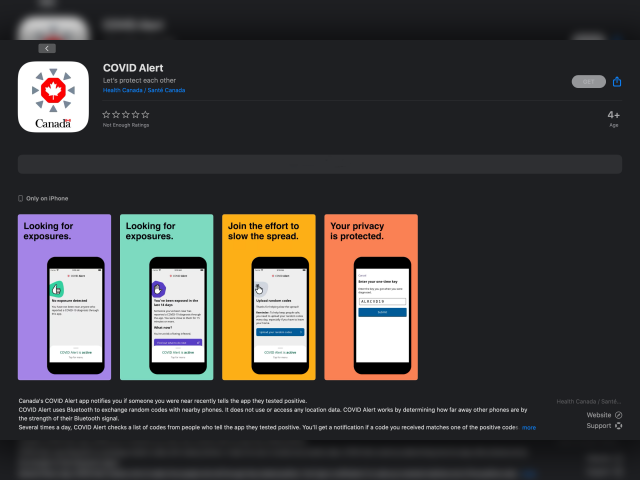Click the Only on iPhone label
This screenshot has height=480, width=640.
[x=47, y=198]
